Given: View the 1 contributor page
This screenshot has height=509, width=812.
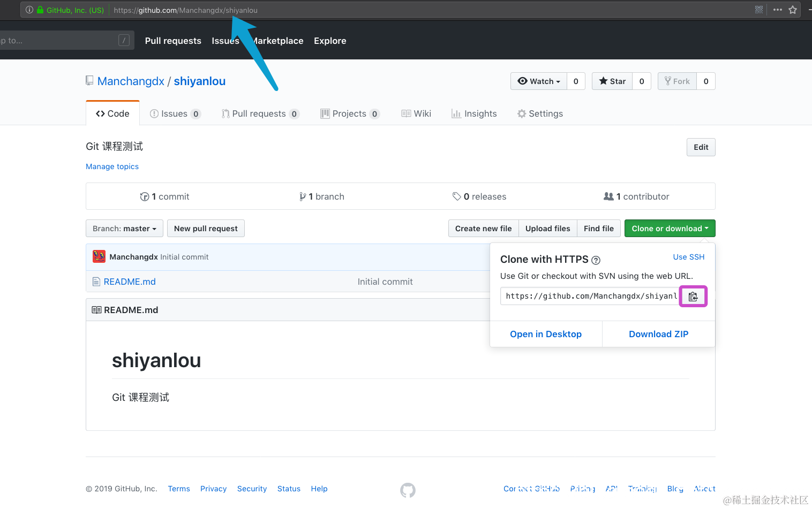Looking at the screenshot, I should tap(636, 196).
